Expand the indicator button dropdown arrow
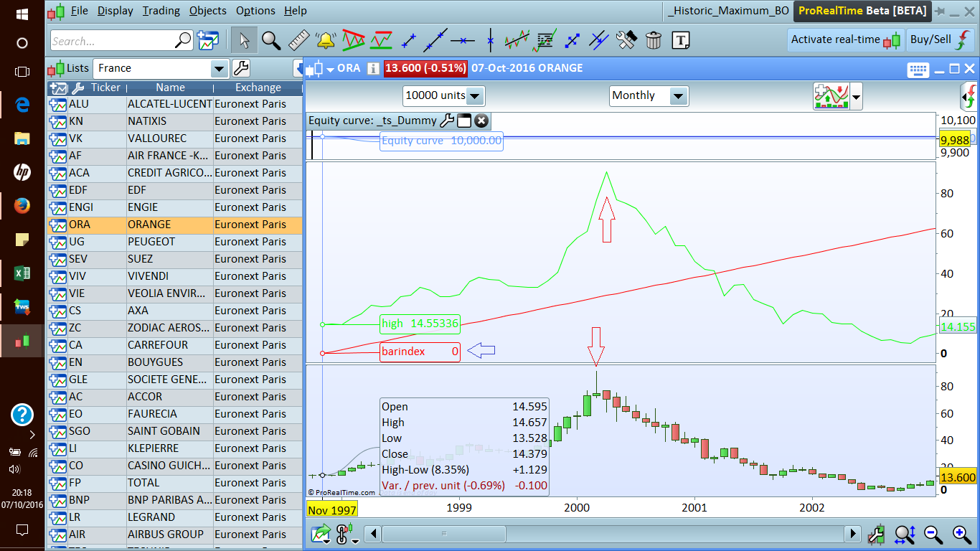Viewport: 980px width, 551px height. tap(856, 96)
